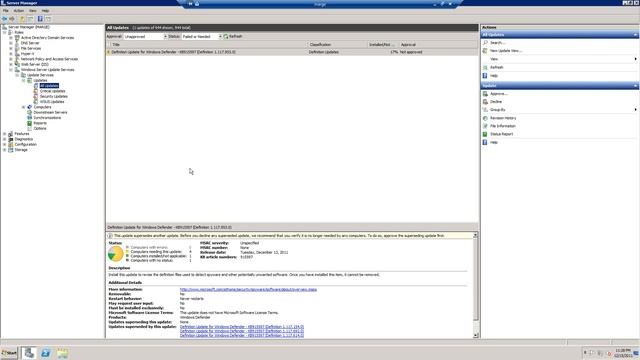This screenshot has height=360, width=640.
Task: Open the first superseded Definition Update link
Action: pos(242,327)
